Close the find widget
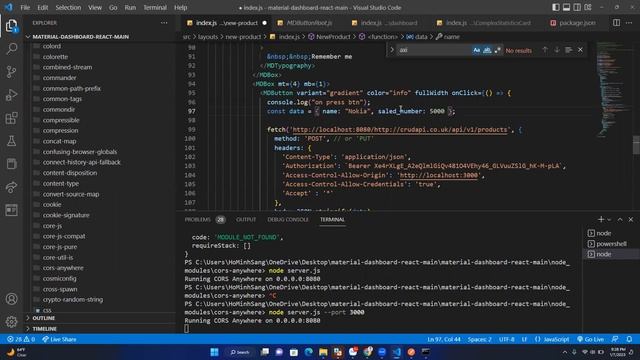Viewport: 640px width, 360px height. pos(580,50)
